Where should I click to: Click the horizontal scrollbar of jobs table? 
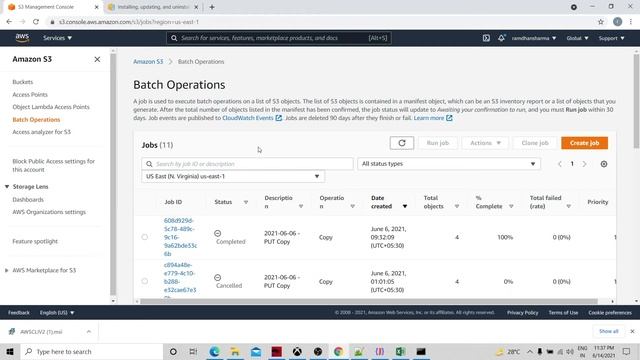[369, 301]
